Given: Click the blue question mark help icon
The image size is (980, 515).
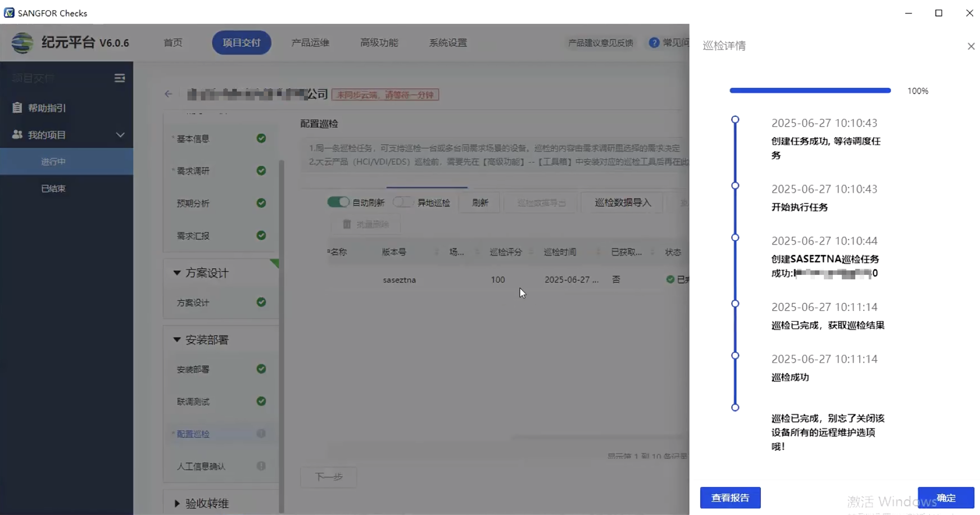Looking at the screenshot, I should point(654,43).
